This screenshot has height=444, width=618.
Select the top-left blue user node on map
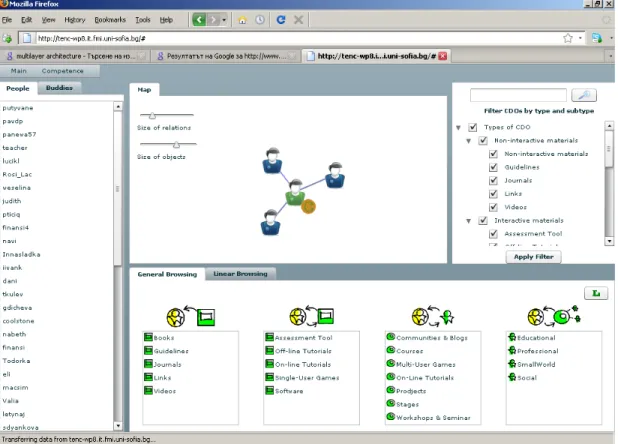pyautogui.click(x=272, y=160)
